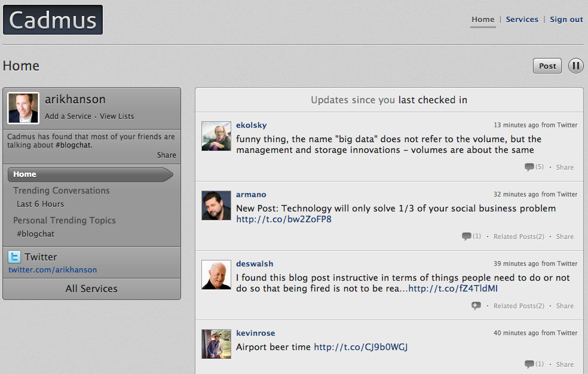The image size is (588, 374).
Task: Click '39 minutes ago from Twitter' timestamp
Action: [535, 264]
